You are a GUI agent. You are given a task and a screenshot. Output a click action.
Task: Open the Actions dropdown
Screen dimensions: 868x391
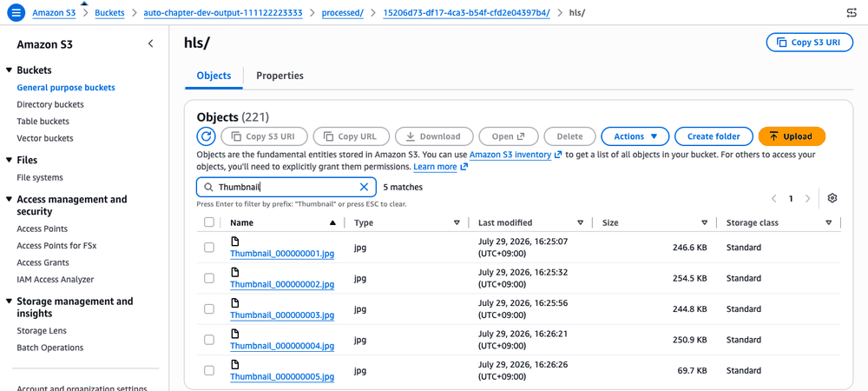click(x=635, y=136)
